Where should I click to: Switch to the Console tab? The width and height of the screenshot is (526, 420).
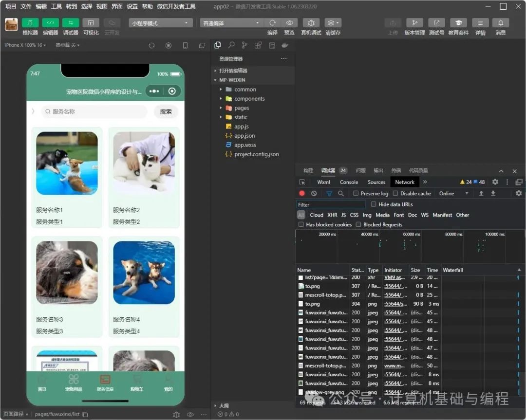click(349, 182)
